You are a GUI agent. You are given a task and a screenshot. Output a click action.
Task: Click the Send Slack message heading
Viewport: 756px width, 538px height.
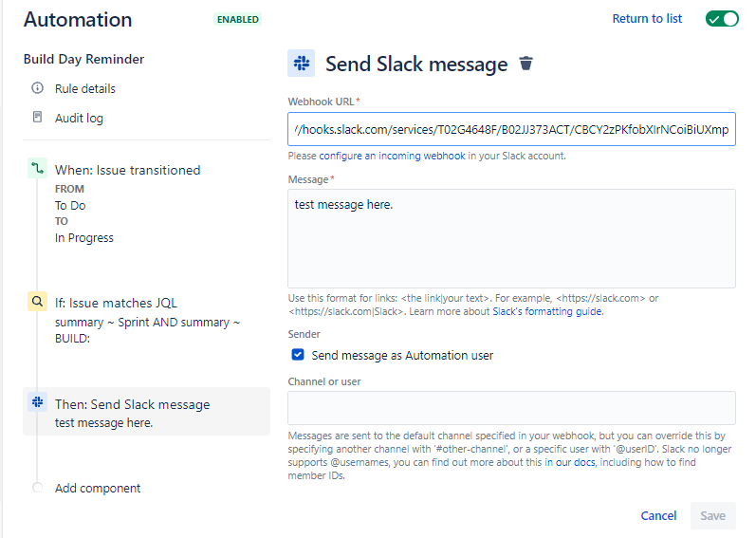click(x=416, y=64)
